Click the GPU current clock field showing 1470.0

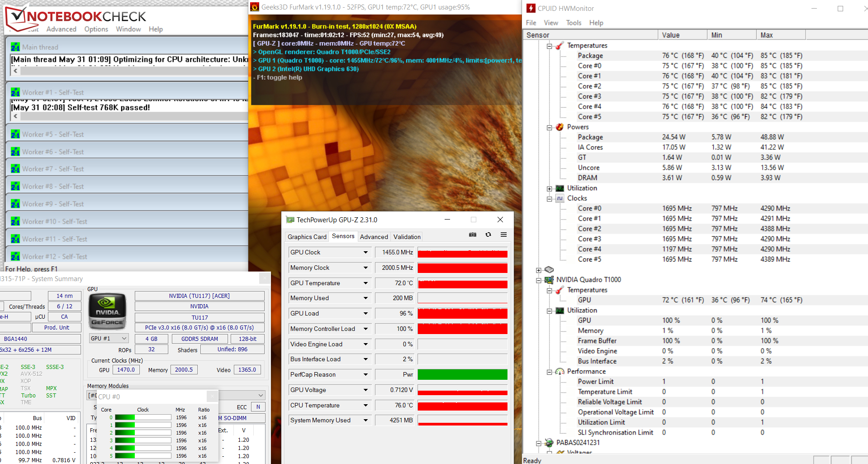(126, 370)
